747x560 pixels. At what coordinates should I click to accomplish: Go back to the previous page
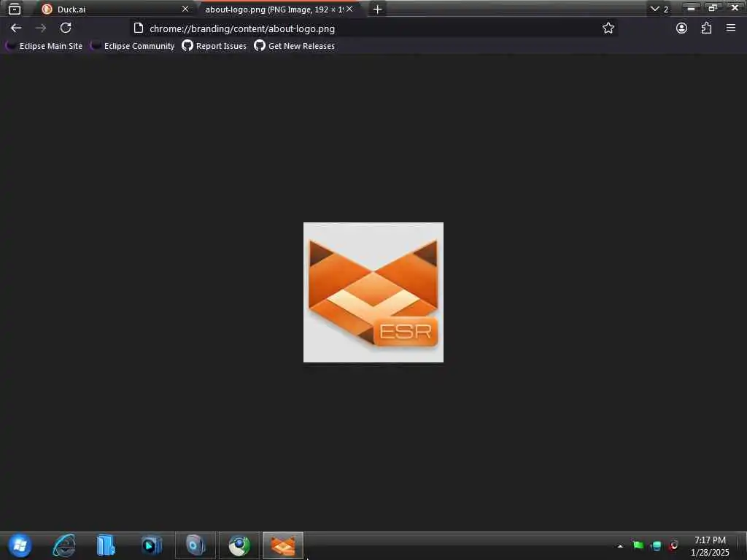click(x=16, y=28)
